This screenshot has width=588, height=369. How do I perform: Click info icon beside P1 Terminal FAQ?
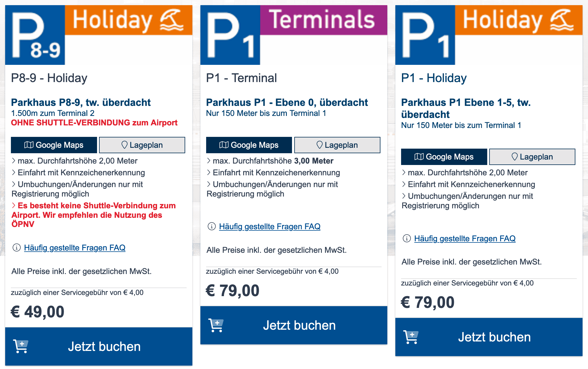212,226
